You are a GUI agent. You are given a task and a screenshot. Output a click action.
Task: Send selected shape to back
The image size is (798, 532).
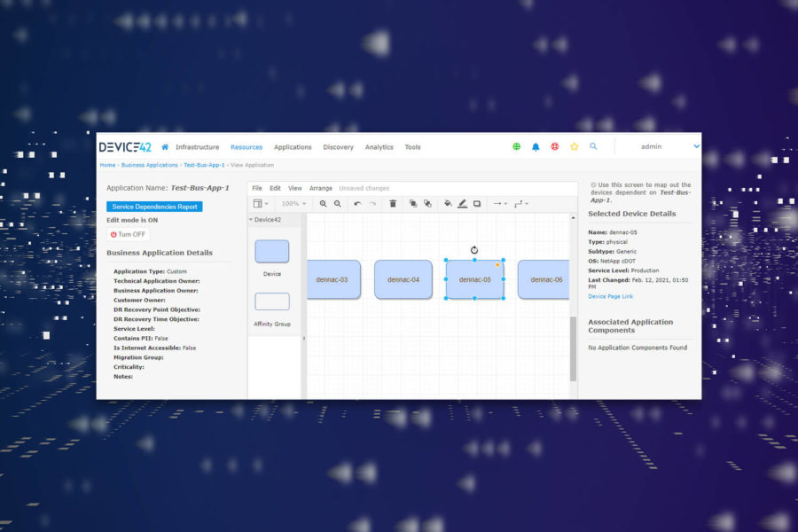coord(427,204)
